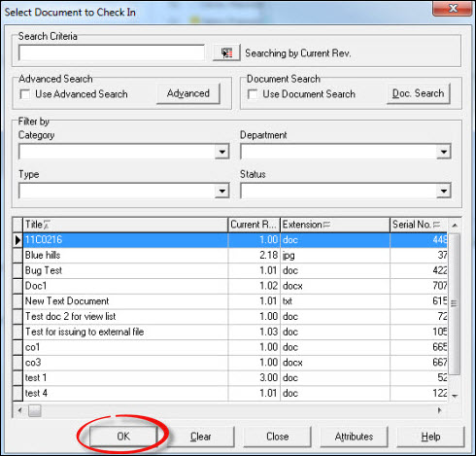
Task: Click the horizontal scroll right arrow
Action: (439, 410)
